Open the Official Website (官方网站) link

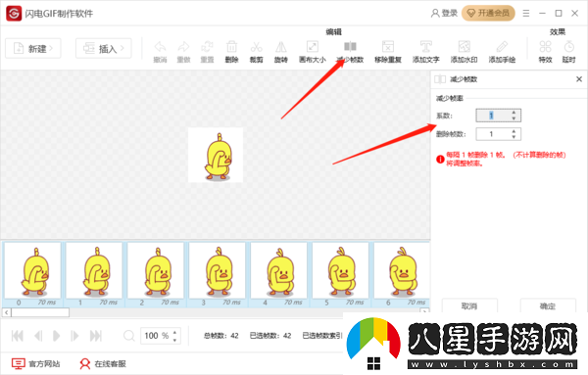tap(36, 363)
